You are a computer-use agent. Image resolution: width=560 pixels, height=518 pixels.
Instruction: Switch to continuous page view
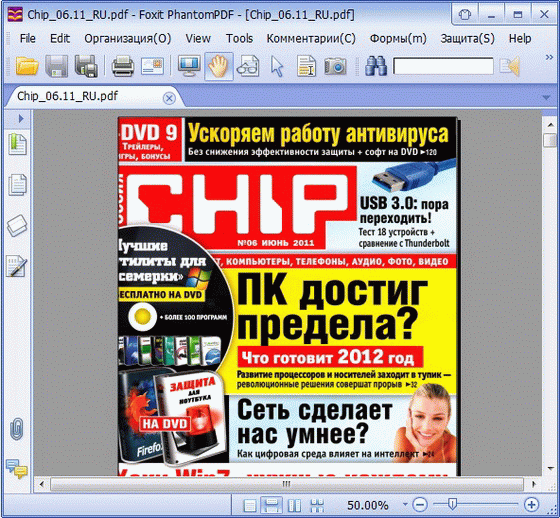click(271, 505)
